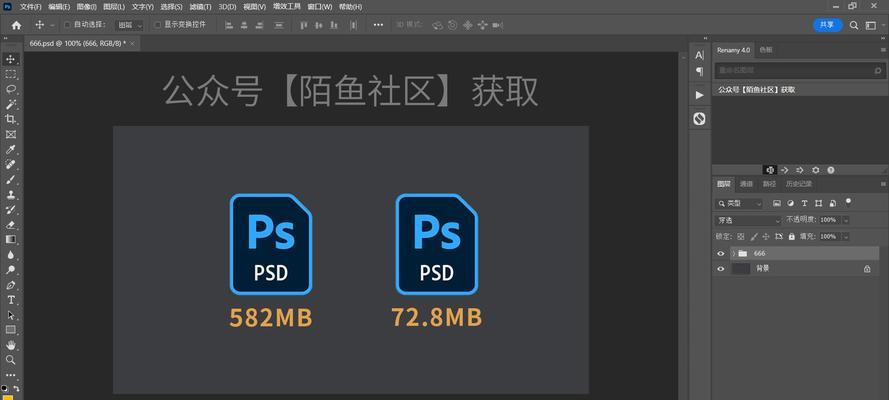Hide the 666 group layer
This screenshot has height=400, width=889.
pos(721,253)
